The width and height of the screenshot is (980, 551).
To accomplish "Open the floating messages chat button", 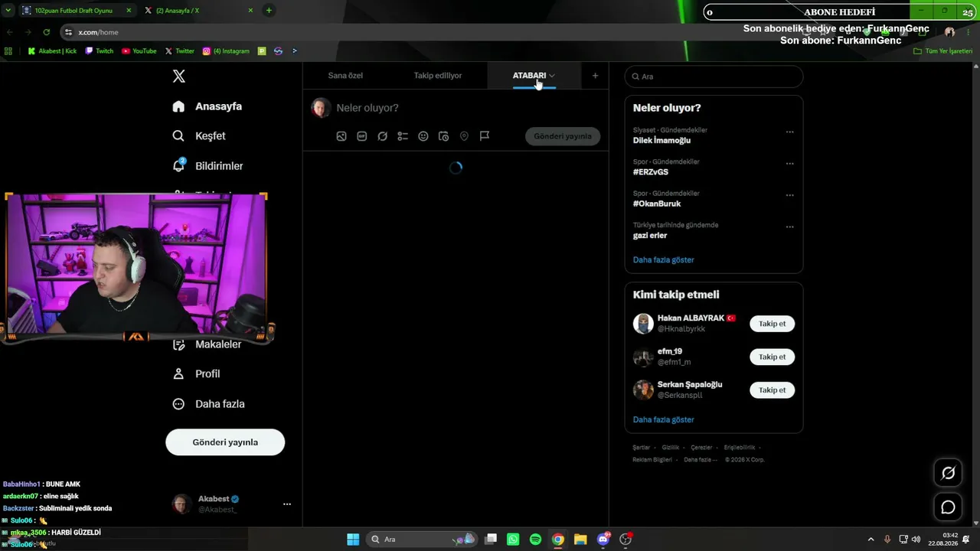I will tap(948, 507).
